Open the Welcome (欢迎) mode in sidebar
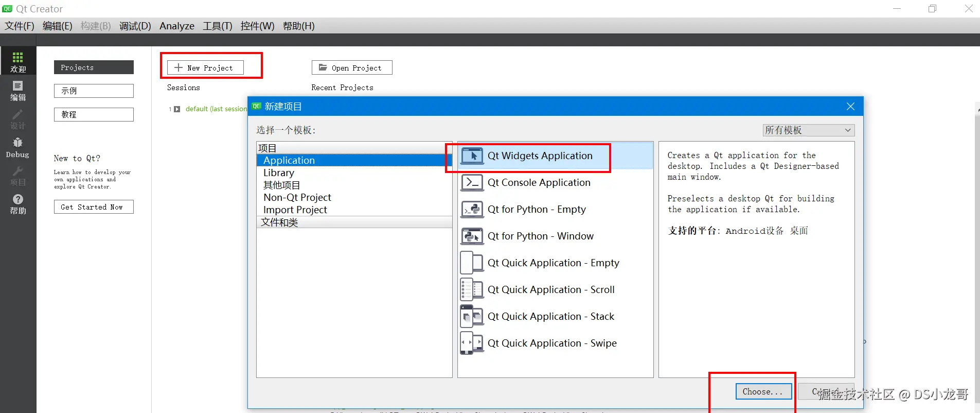Viewport: 980px width, 413px height. tap(18, 62)
